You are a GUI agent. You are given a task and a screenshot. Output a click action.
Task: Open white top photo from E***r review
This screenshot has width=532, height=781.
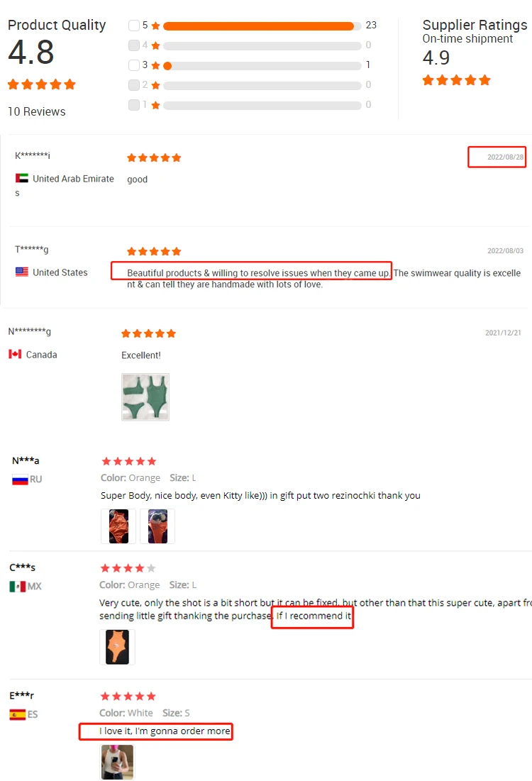click(x=118, y=762)
